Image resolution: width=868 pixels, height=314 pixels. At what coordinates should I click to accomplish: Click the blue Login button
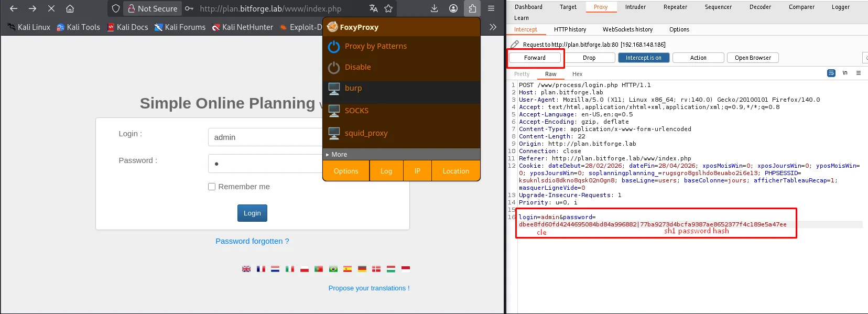(x=252, y=213)
